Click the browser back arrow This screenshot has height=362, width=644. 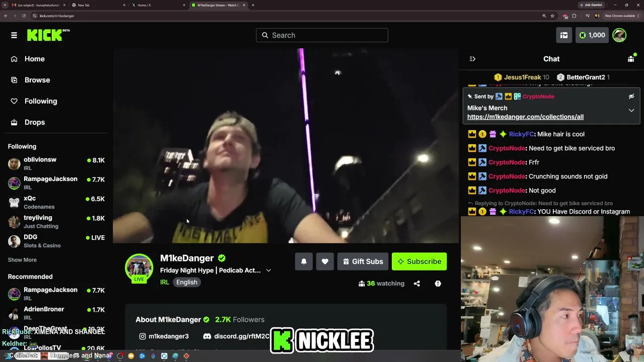coord(6,16)
